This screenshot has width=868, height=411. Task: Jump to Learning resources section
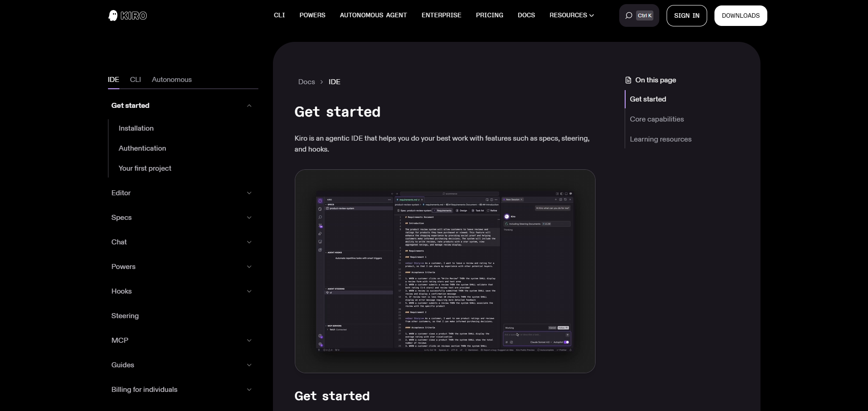coord(661,139)
